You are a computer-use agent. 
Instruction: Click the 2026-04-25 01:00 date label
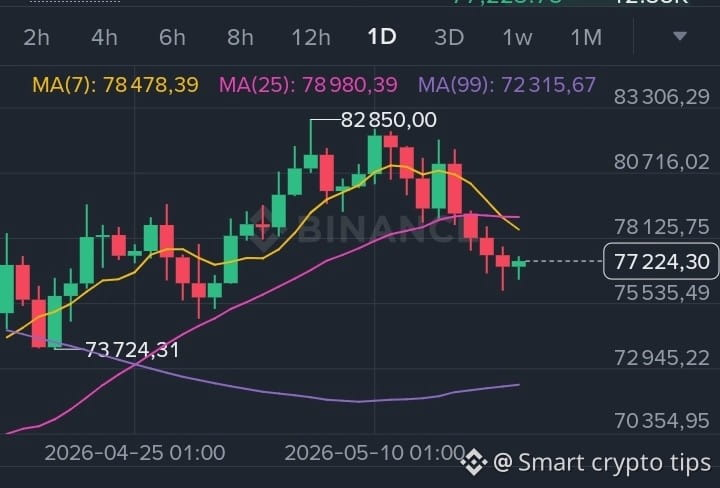click(135, 453)
